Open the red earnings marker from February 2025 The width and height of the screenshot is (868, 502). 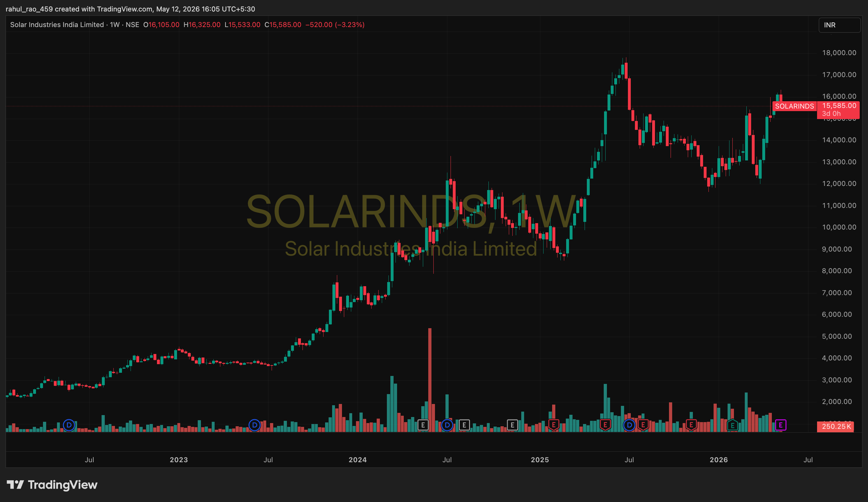[x=553, y=425]
